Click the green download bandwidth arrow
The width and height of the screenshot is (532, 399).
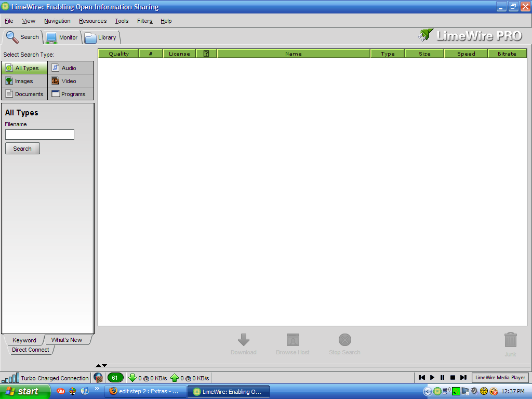[x=132, y=378]
